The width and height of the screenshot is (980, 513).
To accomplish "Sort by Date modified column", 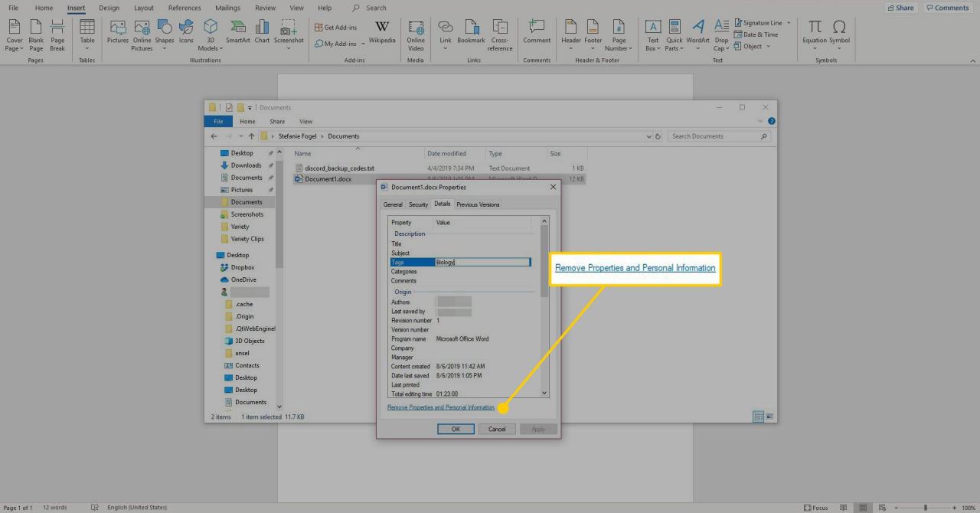I will click(446, 154).
